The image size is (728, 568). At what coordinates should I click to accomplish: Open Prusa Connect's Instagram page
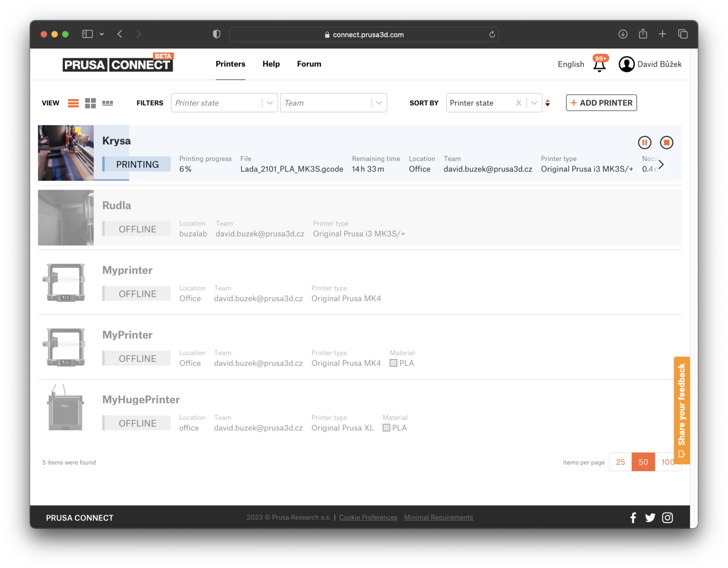point(668,517)
